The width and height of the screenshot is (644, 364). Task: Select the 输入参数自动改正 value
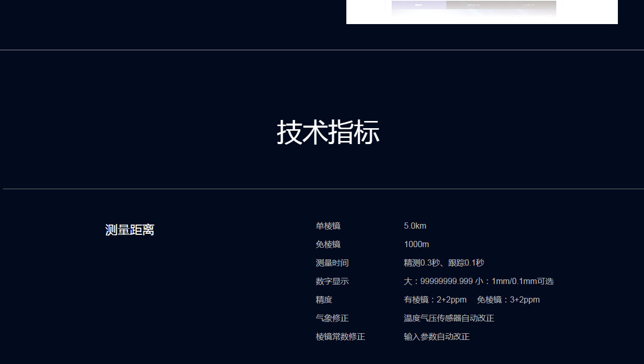point(437,337)
